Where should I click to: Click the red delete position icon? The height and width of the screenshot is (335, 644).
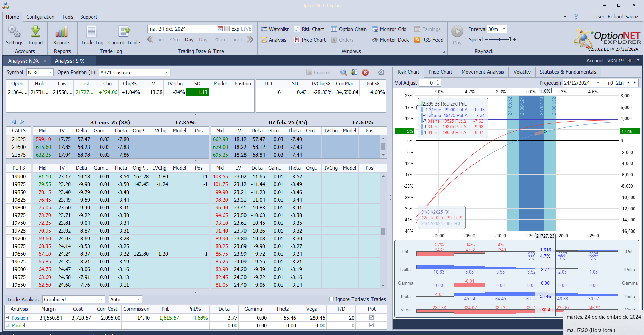click(365, 72)
